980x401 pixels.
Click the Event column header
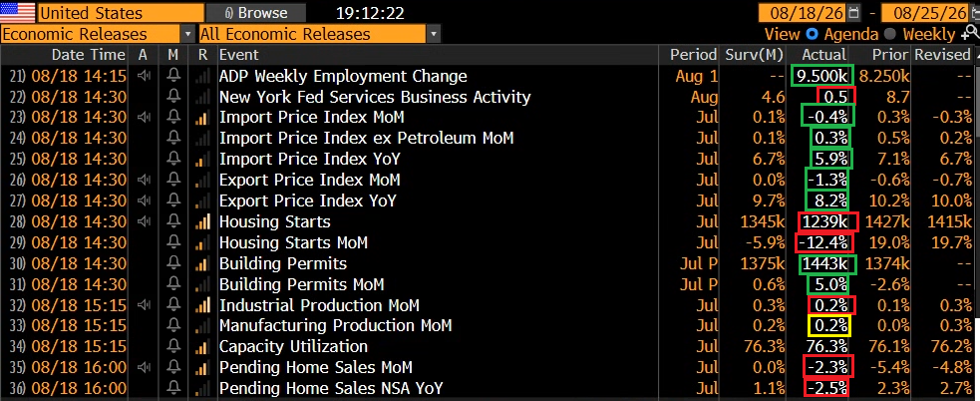pyautogui.click(x=238, y=55)
